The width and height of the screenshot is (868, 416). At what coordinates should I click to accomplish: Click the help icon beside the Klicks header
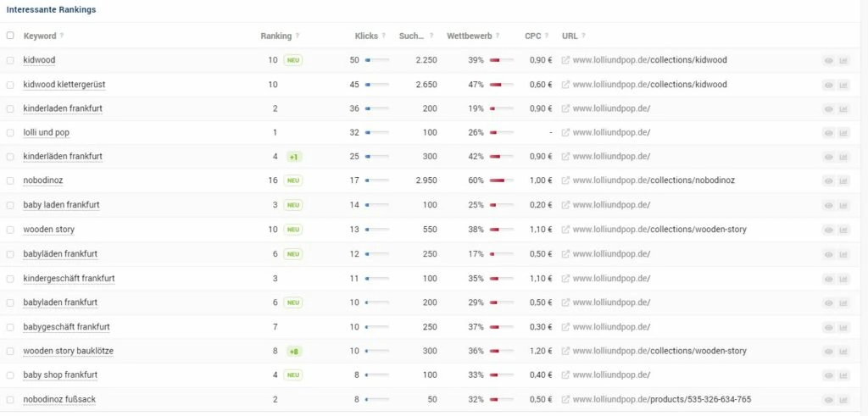coord(384,36)
